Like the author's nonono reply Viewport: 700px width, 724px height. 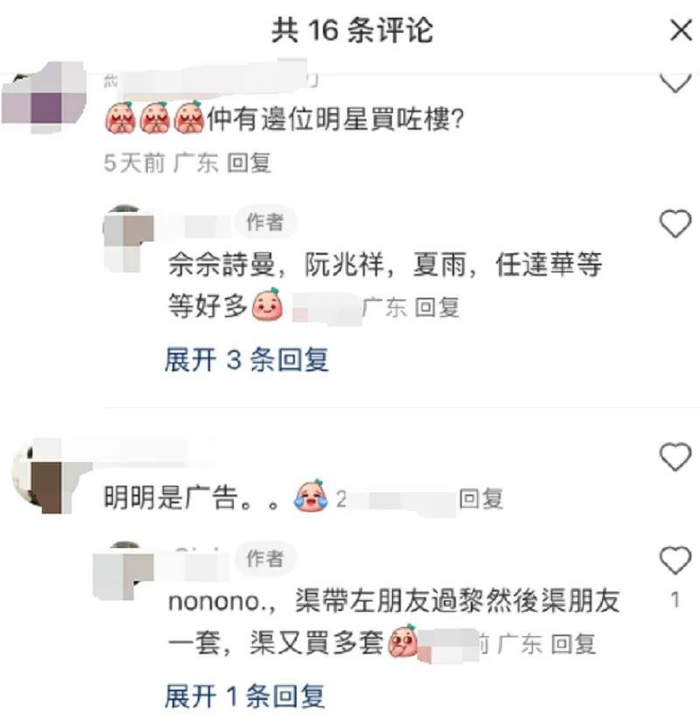click(675, 560)
